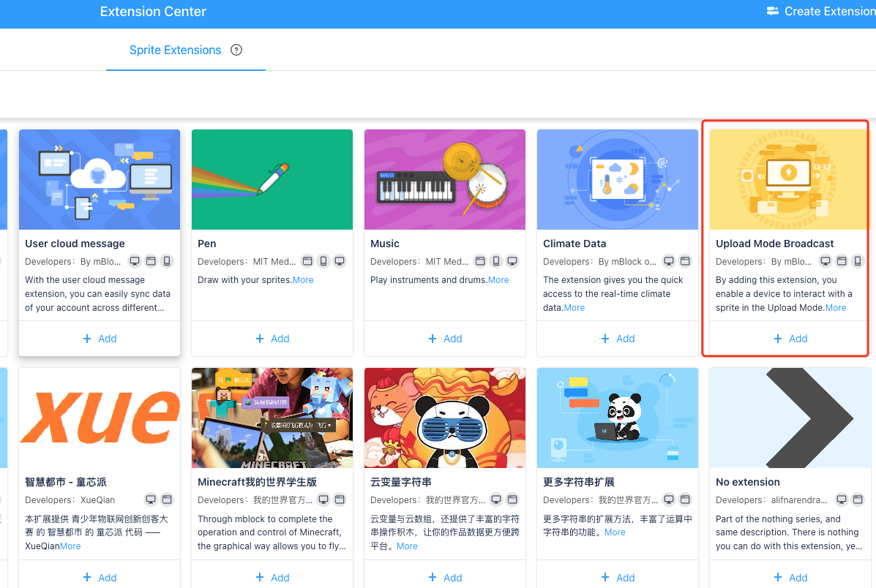The height and width of the screenshot is (588, 876).
Task: Click mobile icon on Upload Mode Broadcast card
Action: [x=858, y=261]
